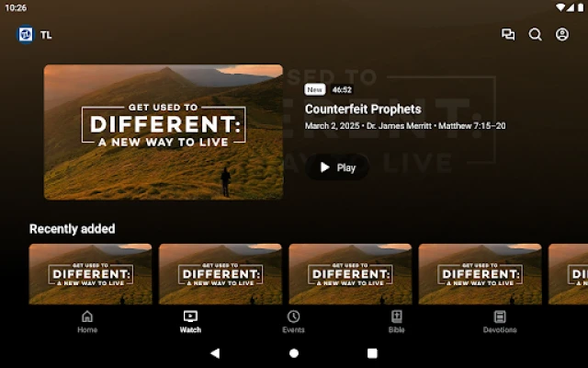This screenshot has width=588, height=368.
Task: Go to the Home tab
Action: [87, 322]
